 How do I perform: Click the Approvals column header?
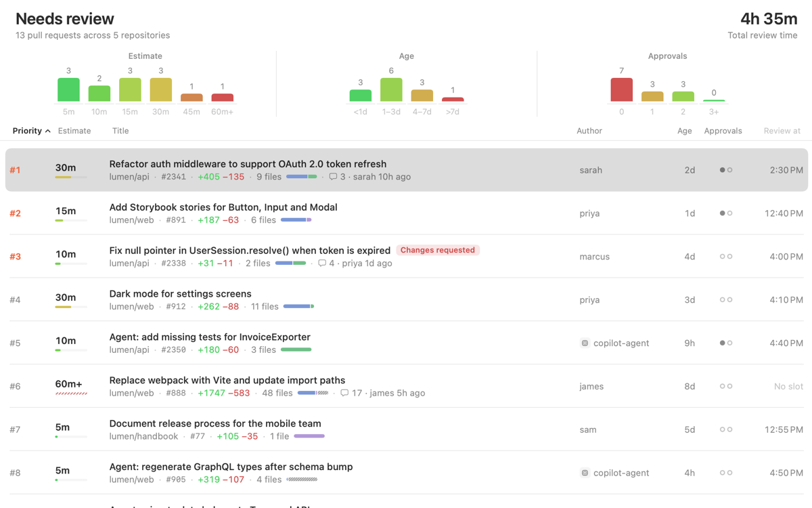(x=723, y=131)
